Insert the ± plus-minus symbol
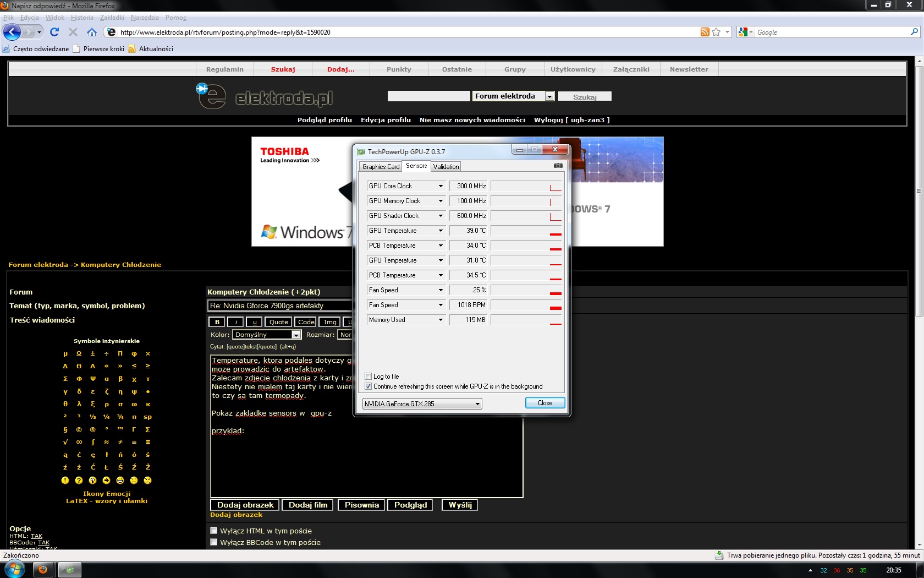 pos(92,353)
